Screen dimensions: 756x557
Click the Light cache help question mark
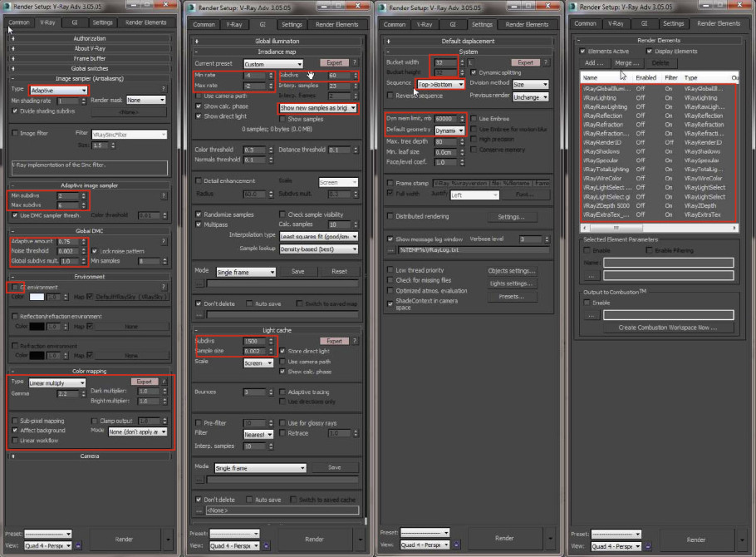(x=355, y=341)
